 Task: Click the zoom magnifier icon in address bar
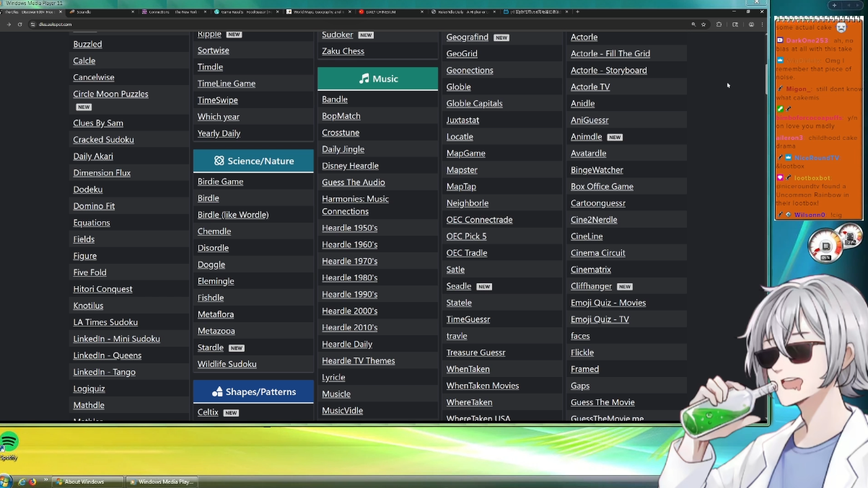693,25
